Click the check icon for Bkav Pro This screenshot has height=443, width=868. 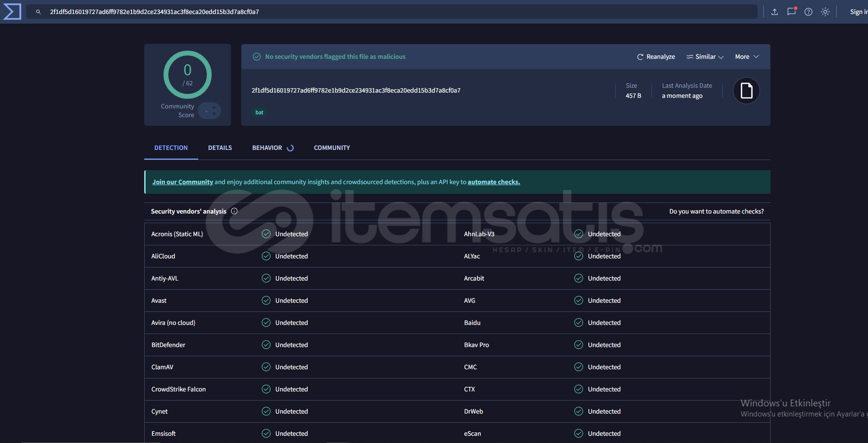579,345
